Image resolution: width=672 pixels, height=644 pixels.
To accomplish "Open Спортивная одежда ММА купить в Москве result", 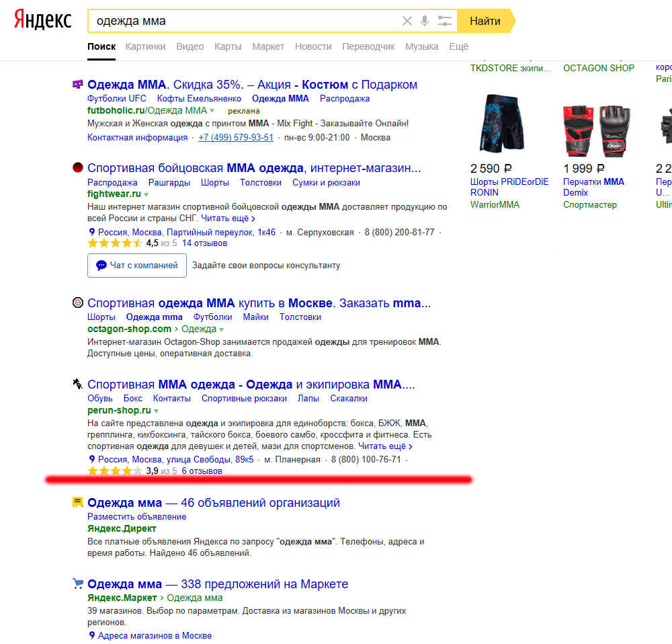I will tap(259, 303).
